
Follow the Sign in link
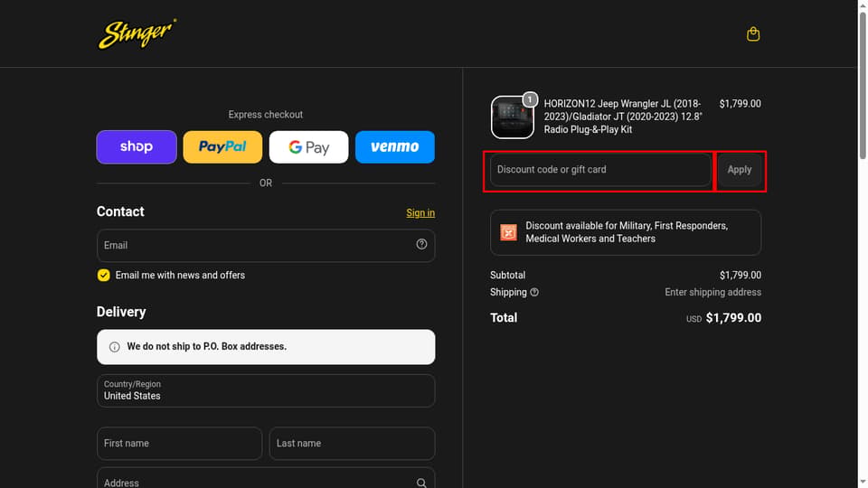(420, 212)
